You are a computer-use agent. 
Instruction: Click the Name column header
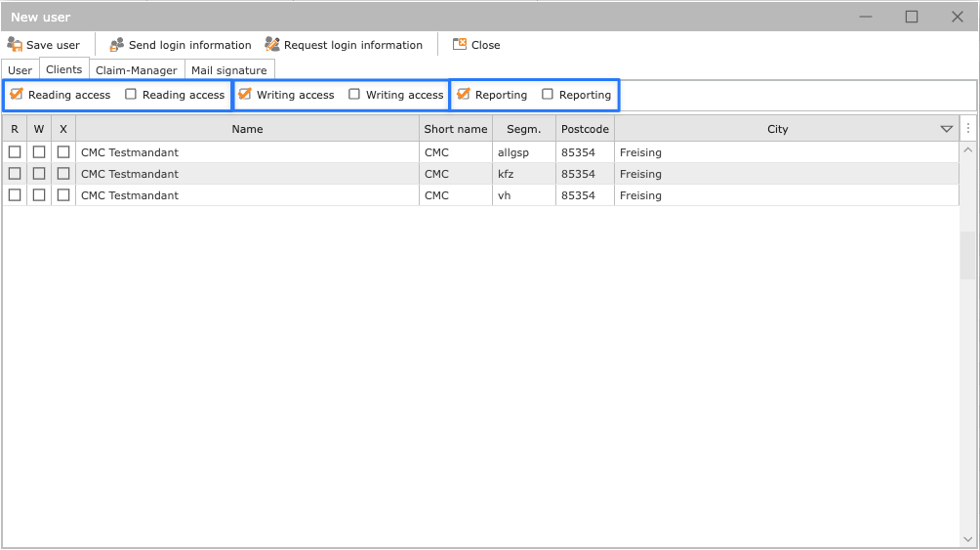[x=247, y=129]
